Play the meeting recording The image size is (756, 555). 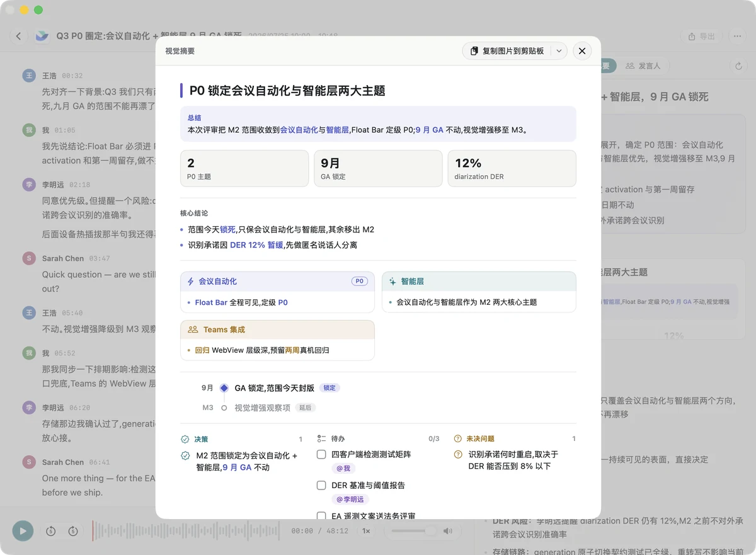pos(23,531)
